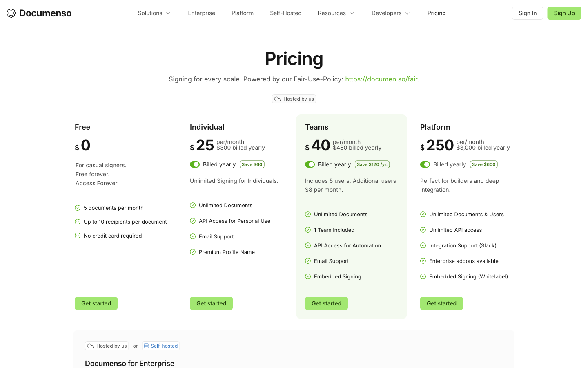This screenshot has height=368, width=588.
Task: Expand the Solutions menu
Action: tap(154, 13)
